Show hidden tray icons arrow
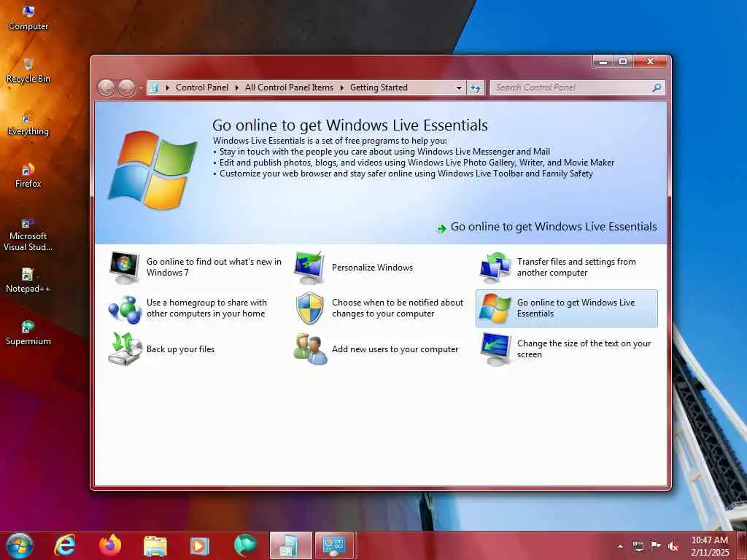Viewport: 747px width, 560px height. tap(620, 546)
